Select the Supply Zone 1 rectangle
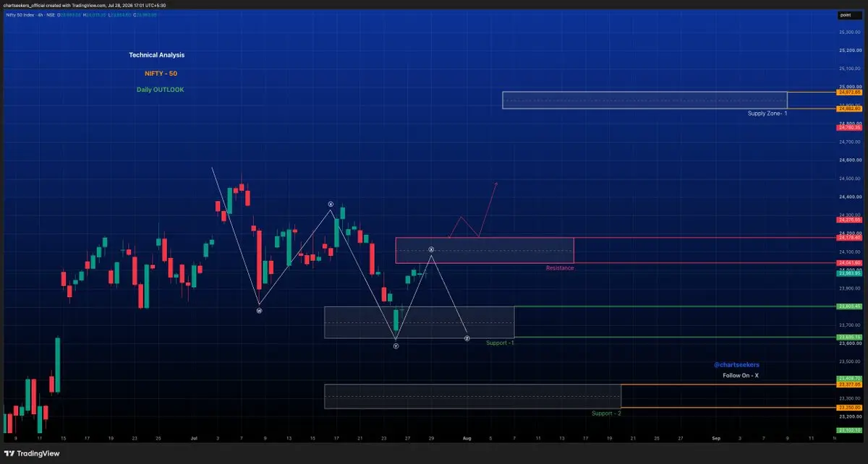 644,100
